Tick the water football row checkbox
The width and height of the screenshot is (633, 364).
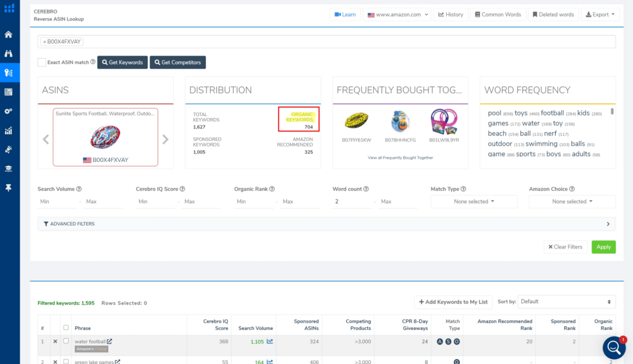pyautogui.click(x=66, y=341)
